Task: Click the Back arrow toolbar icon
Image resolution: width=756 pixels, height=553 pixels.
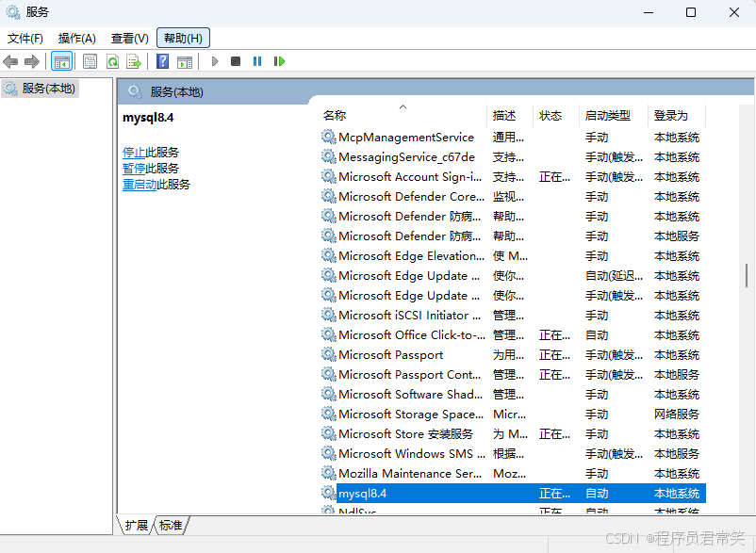Action: point(10,61)
